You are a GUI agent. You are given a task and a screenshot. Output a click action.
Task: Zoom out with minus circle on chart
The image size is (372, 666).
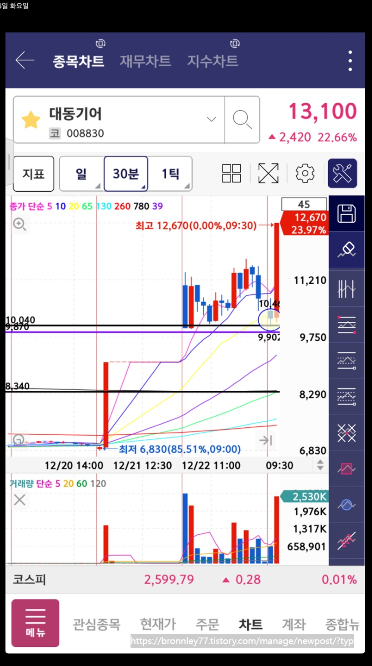click(19, 440)
